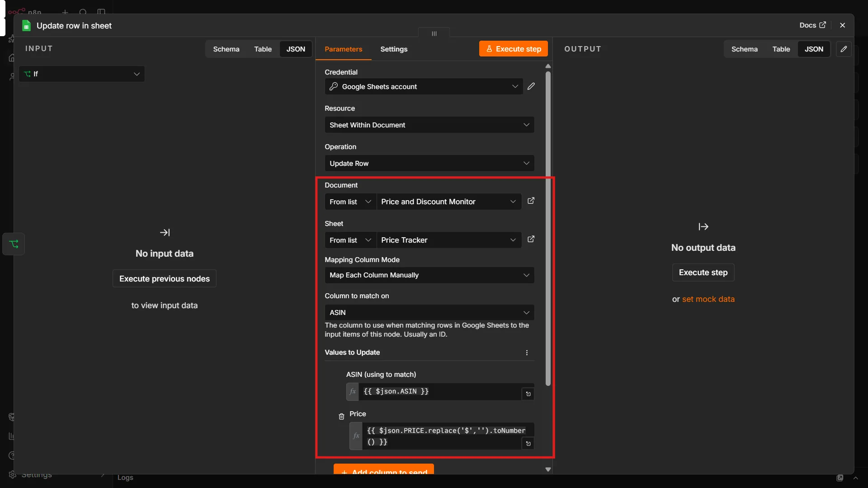The height and width of the screenshot is (488, 868).
Task: Open Logs panel at bottom
Action: point(125,478)
